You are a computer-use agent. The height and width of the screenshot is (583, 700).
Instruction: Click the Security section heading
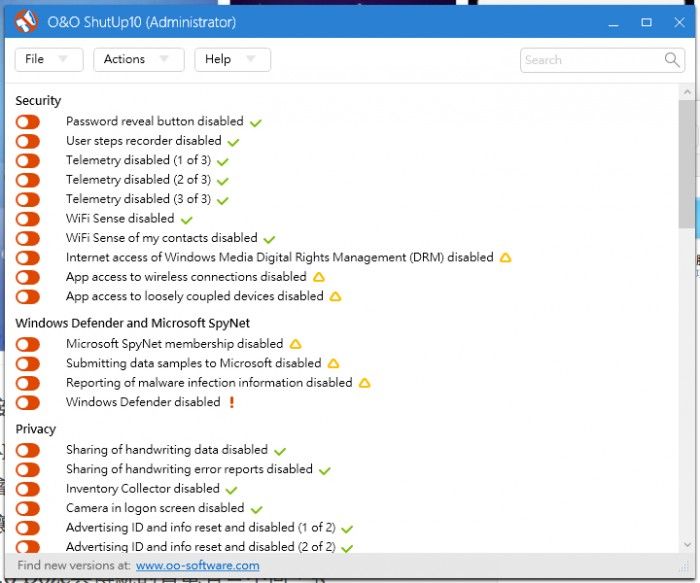pos(38,100)
